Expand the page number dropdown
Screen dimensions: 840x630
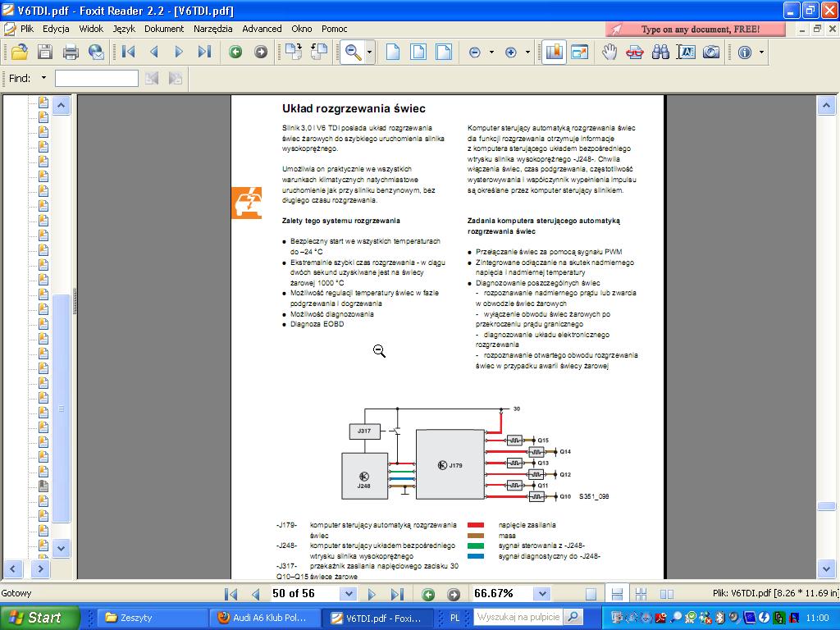point(349,594)
